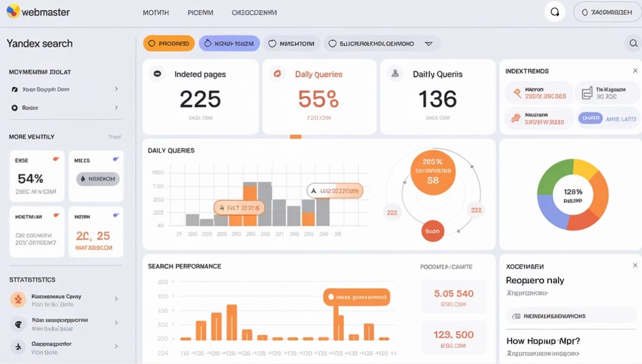Click the Daily Queries counter badge icon
The image size is (642, 364).
[x=394, y=73]
